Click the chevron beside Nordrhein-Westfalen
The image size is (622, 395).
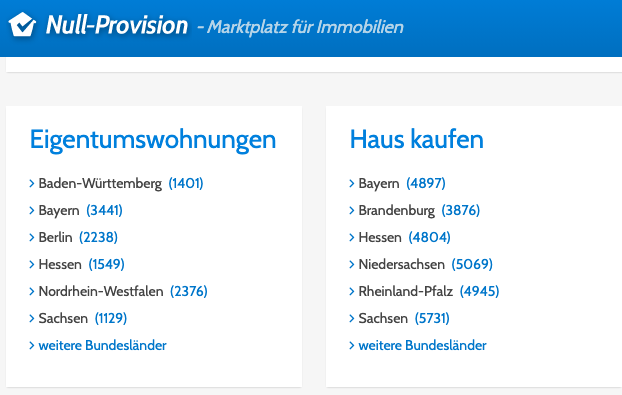(x=32, y=291)
